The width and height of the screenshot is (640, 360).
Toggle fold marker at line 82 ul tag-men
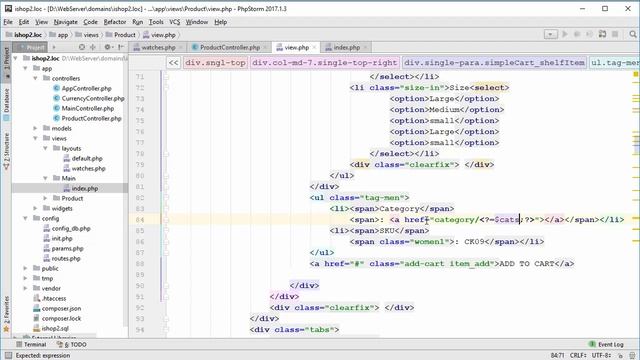[166, 198]
